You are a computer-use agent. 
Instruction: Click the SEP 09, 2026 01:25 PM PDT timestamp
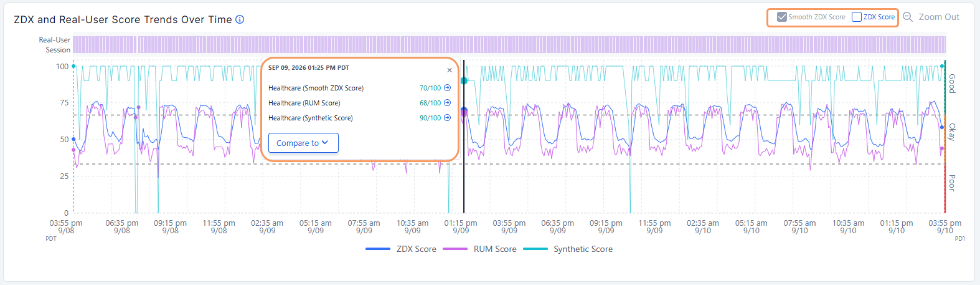(x=309, y=67)
